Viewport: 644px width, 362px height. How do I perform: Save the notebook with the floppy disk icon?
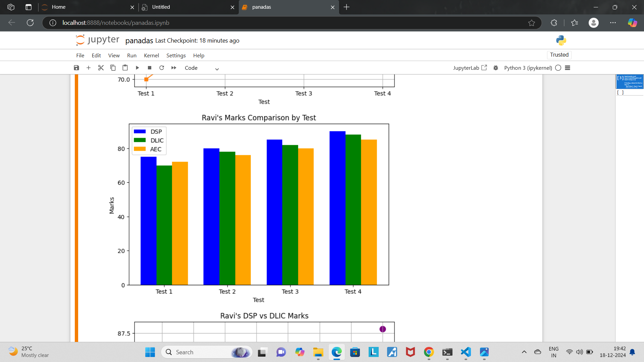tap(76, 68)
